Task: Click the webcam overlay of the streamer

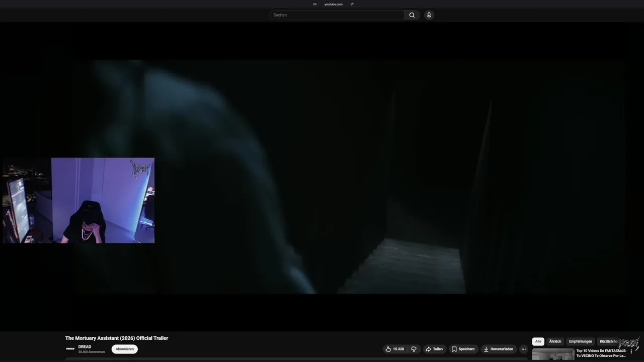Action: tap(78, 200)
